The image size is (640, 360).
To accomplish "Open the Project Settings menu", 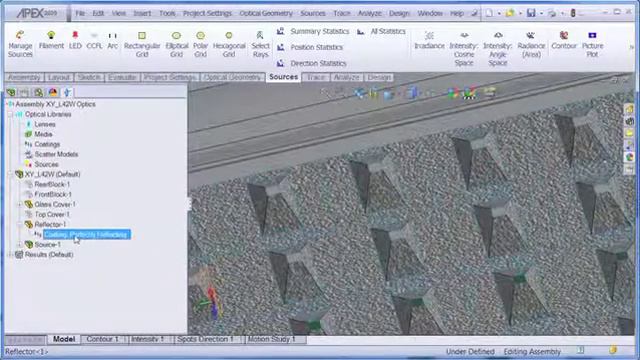I will (x=207, y=13).
